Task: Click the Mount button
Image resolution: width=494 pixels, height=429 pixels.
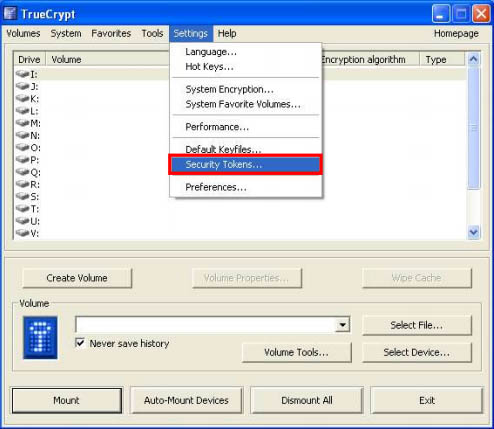Action: (x=67, y=400)
